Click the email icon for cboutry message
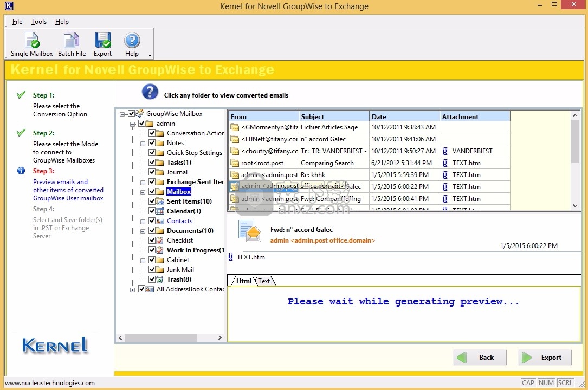Screen dimensions: 588x390 click(x=235, y=151)
